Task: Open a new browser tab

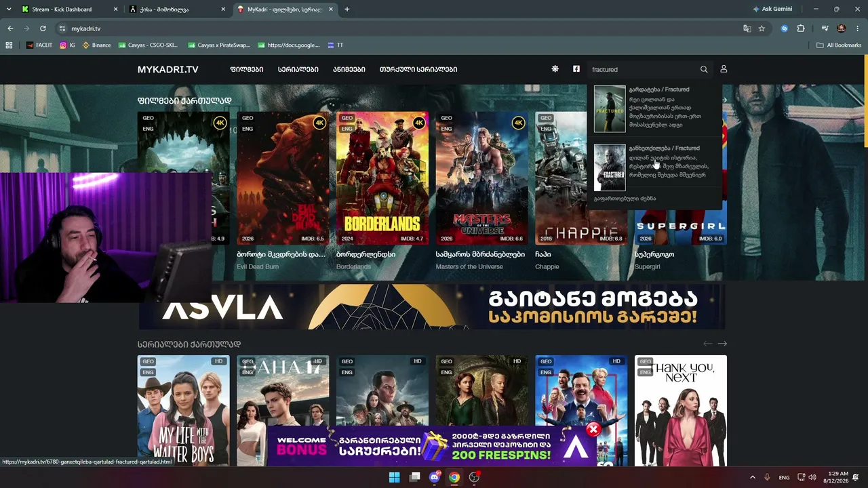Action: click(347, 9)
